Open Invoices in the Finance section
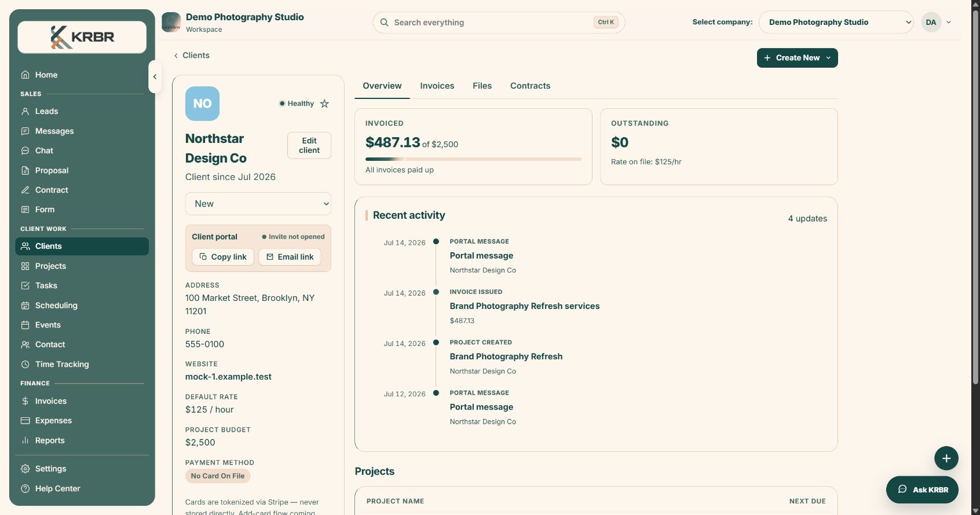This screenshot has height=515, width=980. click(x=82, y=401)
